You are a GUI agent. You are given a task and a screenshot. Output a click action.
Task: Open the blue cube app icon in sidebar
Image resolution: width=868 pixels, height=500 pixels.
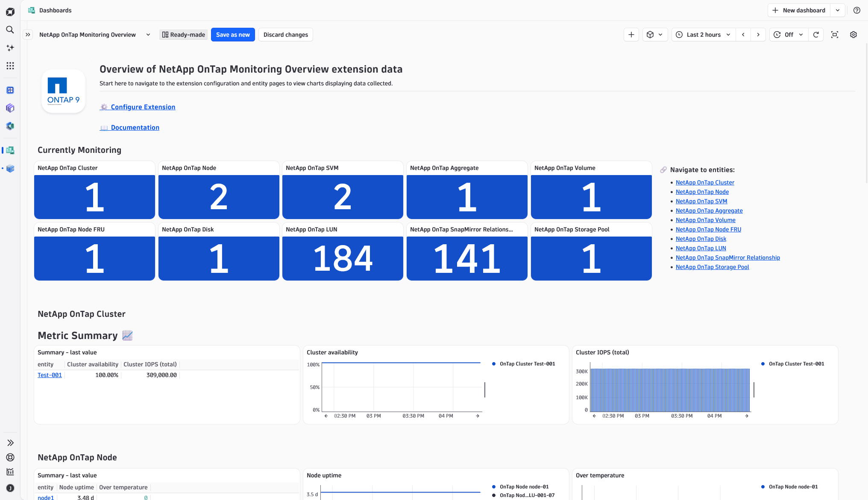(x=10, y=168)
